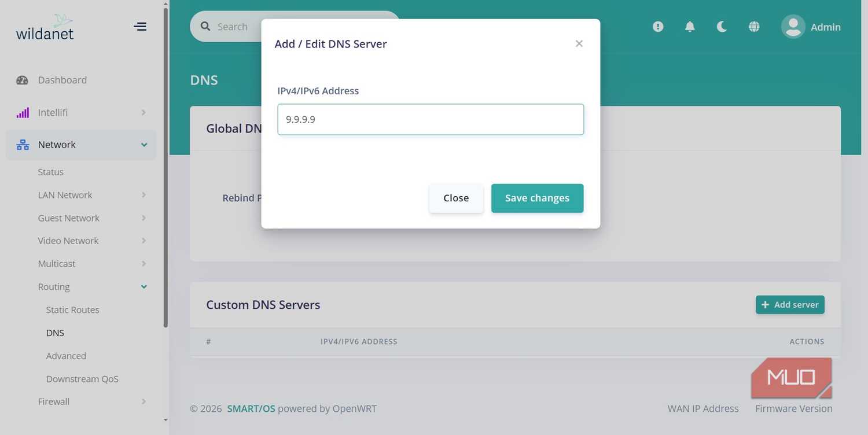The image size is (868, 435).
Task: Click the WAN IP Address footer text
Action: coord(703,408)
